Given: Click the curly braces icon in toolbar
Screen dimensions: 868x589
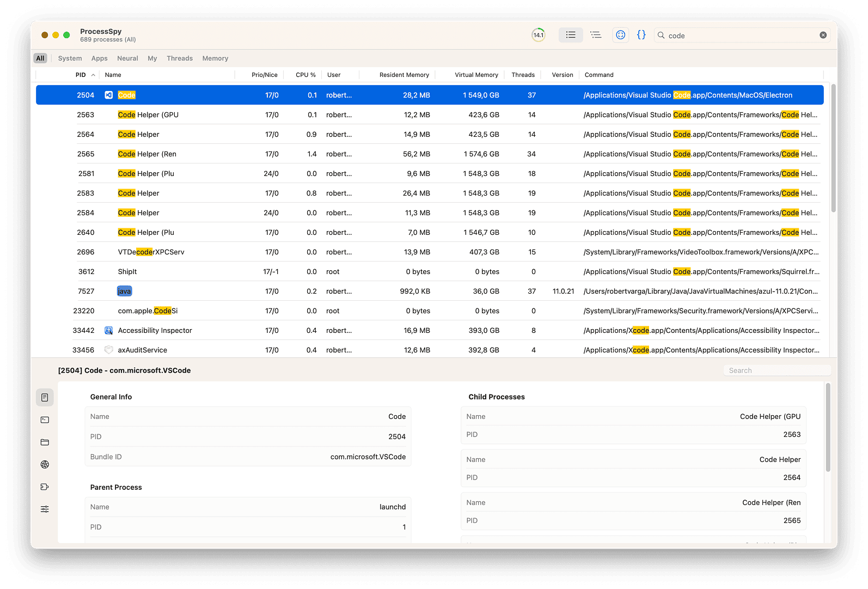Looking at the screenshot, I should coord(641,35).
